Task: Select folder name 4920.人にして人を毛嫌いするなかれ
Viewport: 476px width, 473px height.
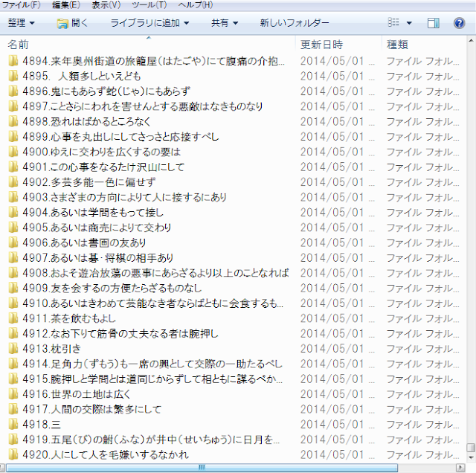Action: tap(106, 454)
